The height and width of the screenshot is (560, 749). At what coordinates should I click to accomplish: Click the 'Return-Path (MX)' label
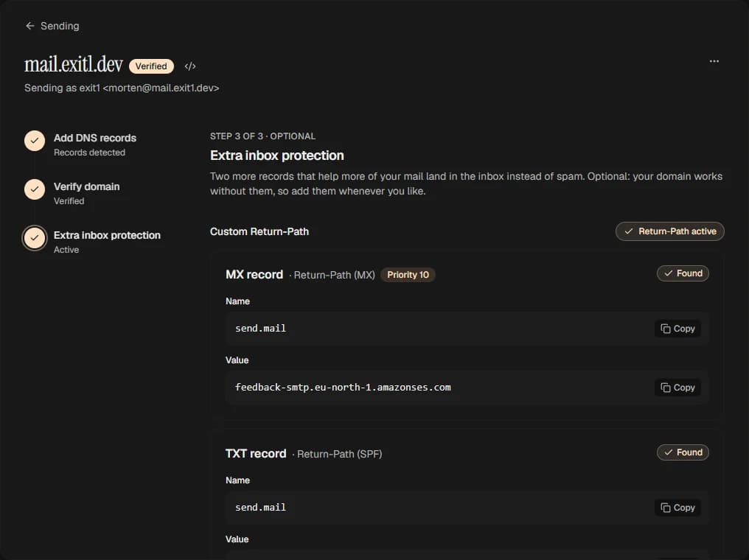pyautogui.click(x=335, y=275)
